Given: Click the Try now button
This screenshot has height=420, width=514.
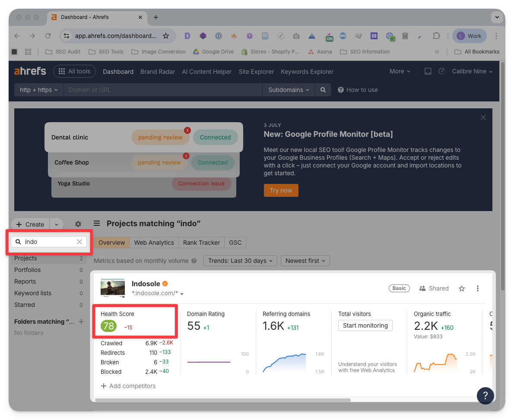Looking at the screenshot, I should click(281, 190).
